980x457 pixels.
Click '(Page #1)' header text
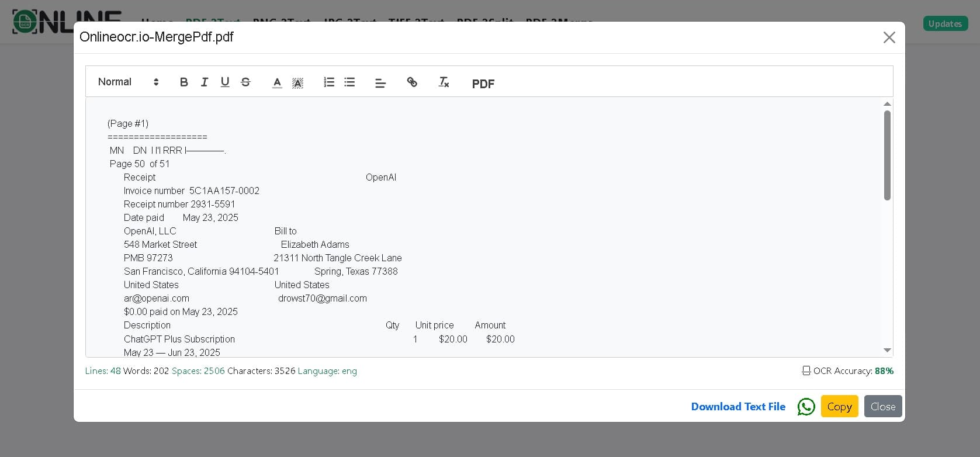click(x=128, y=123)
